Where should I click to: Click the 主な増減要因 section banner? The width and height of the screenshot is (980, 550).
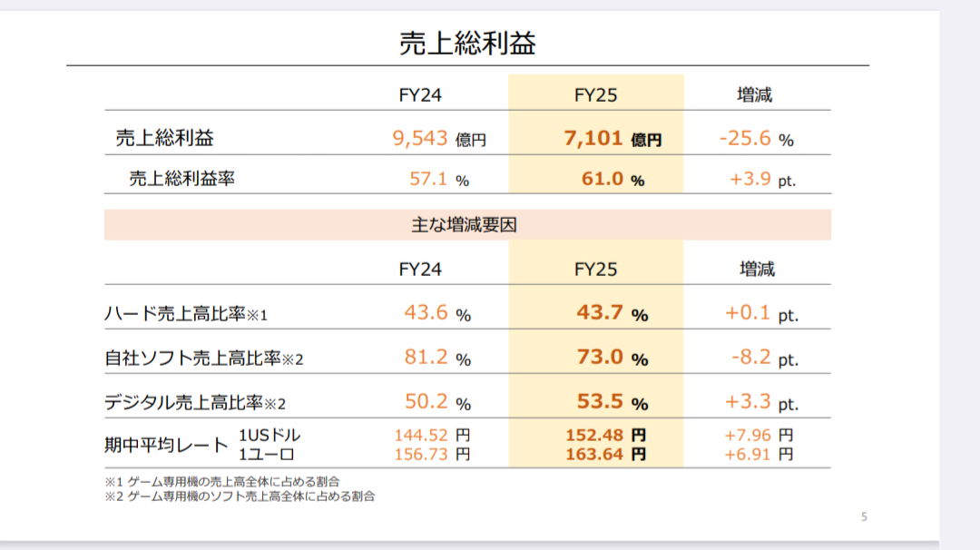click(x=467, y=225)
